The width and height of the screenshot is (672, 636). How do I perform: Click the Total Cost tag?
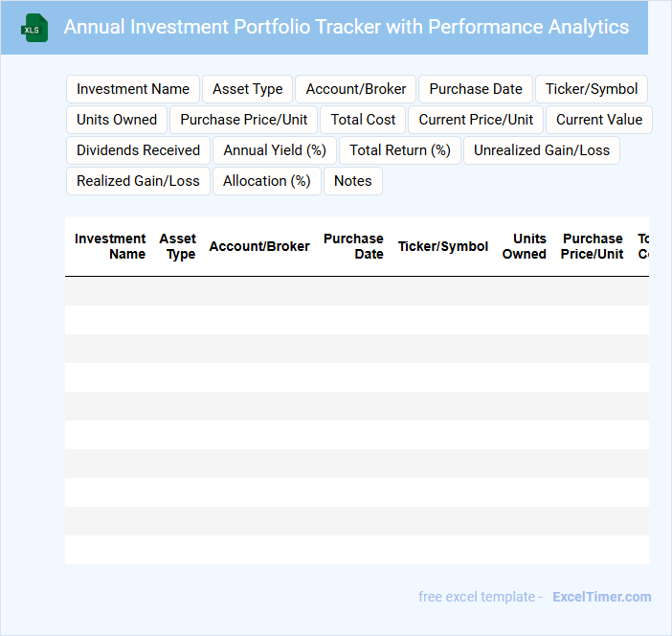364,120
